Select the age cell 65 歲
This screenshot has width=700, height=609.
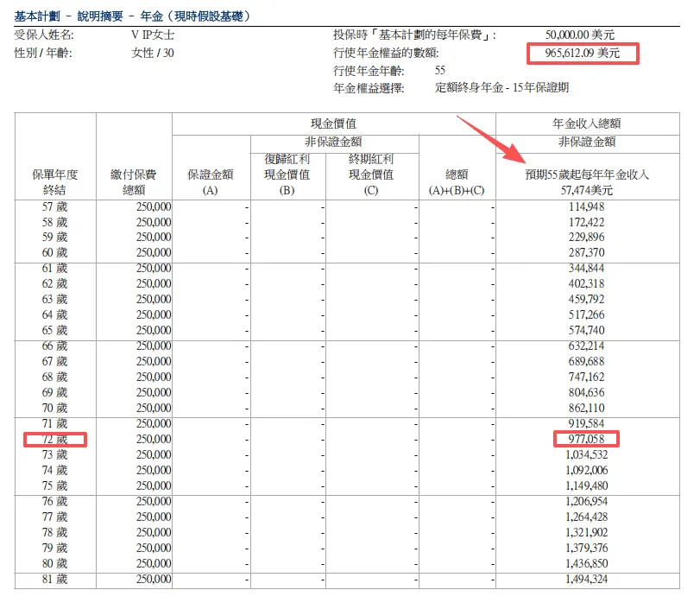pos(55,331)
